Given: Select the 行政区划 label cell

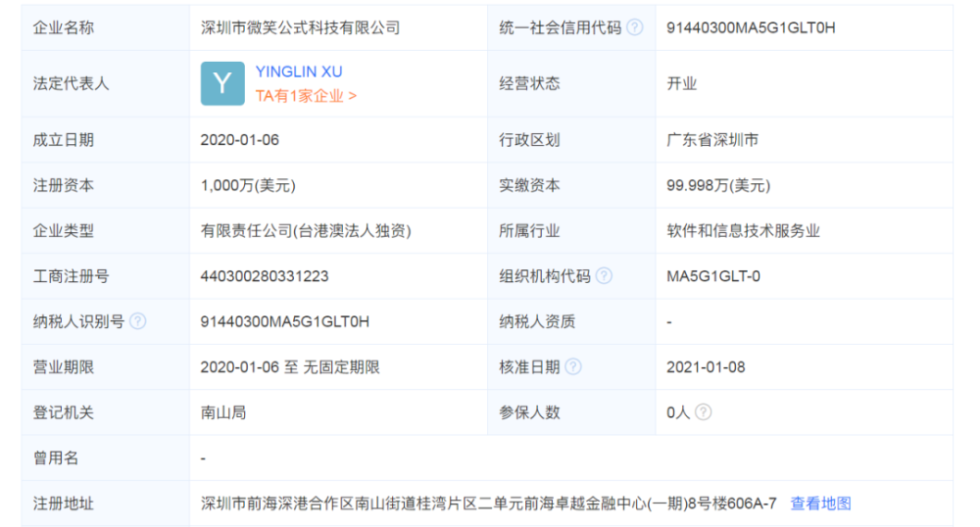Looking at the screenshot, I should point(571,140).
